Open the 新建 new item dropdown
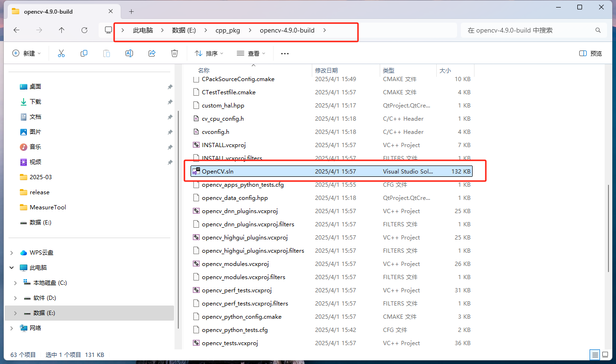The height and width of the screenshot is (364, 616). point(26,53)
